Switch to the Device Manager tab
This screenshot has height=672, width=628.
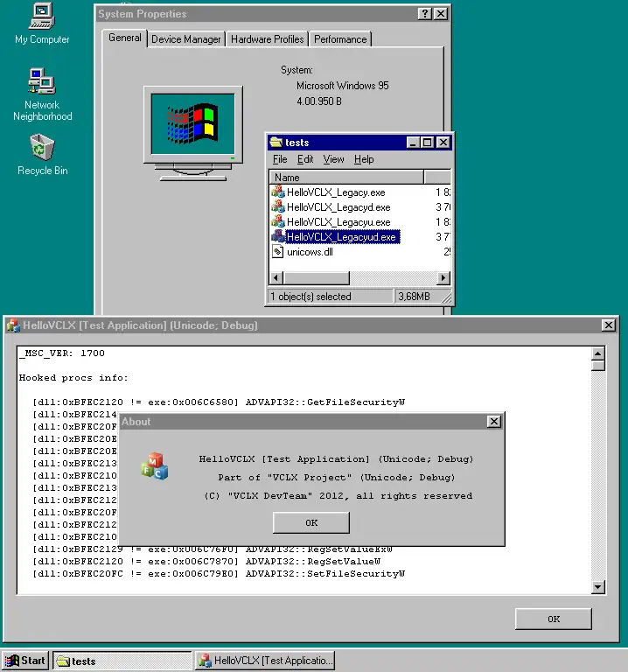186,39
